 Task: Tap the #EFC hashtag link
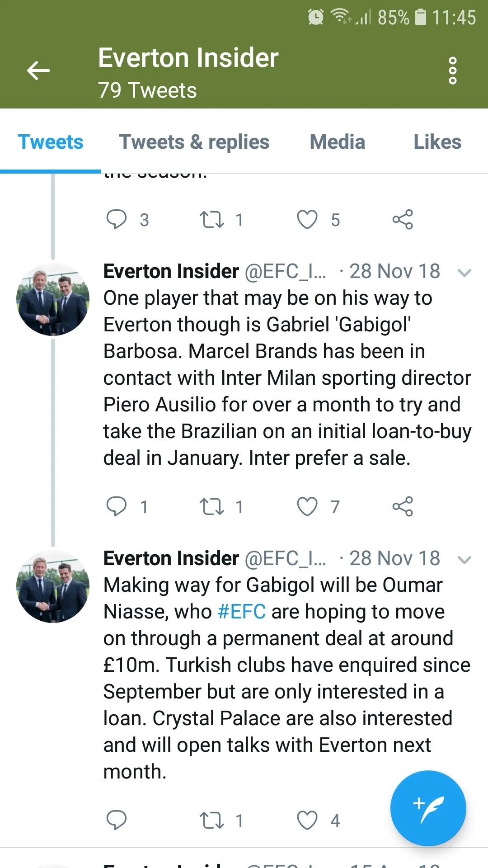241,612
